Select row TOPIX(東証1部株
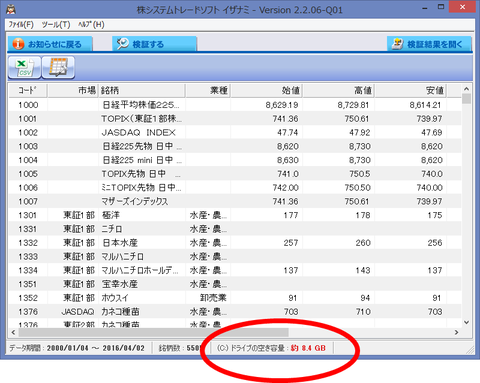Viewport: 480px width, 383px height. click(x=235, y=119)
